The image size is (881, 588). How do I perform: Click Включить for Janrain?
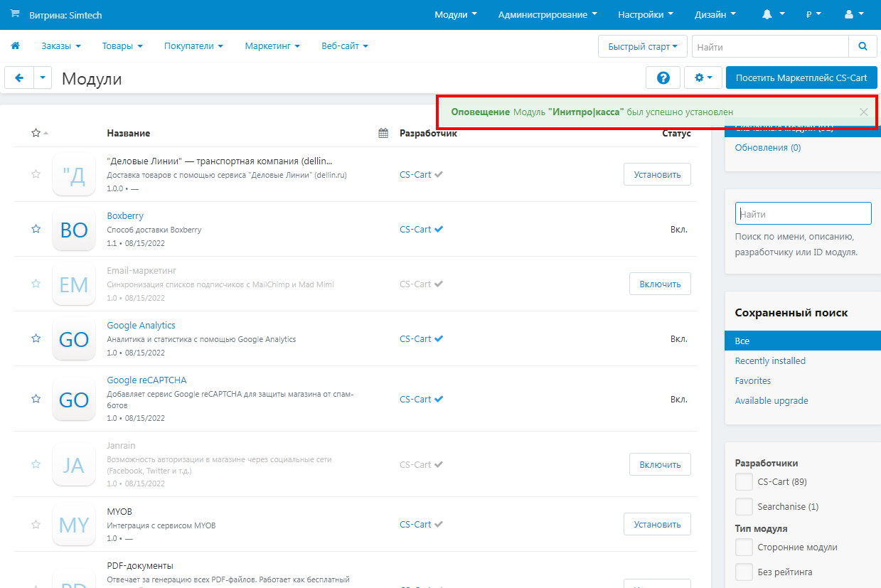(660, 464)
